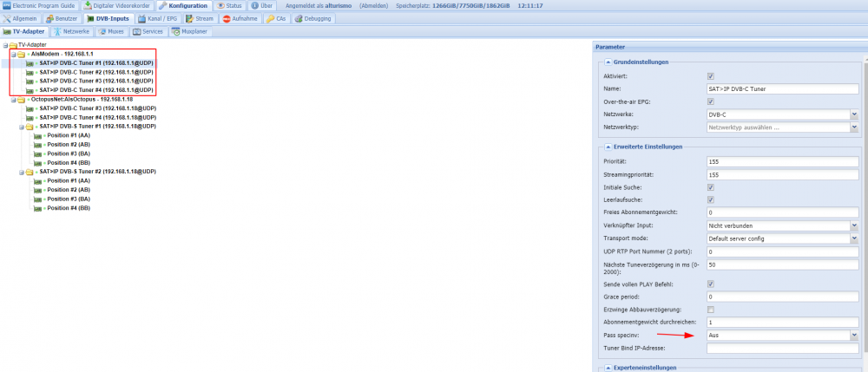Click the OctopusNet:AlsOctopus folder icon
This screenshot has width=868, height=372.
21,100
